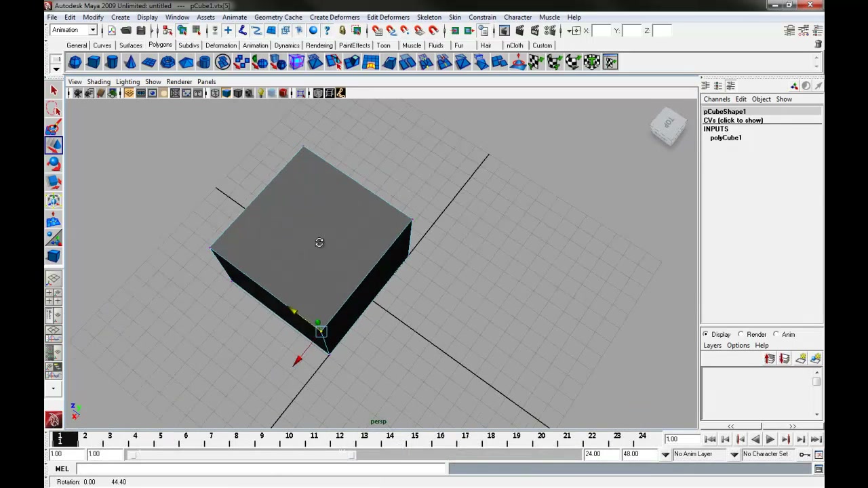Select the Anim layer radio button

[x=776, y=334]
